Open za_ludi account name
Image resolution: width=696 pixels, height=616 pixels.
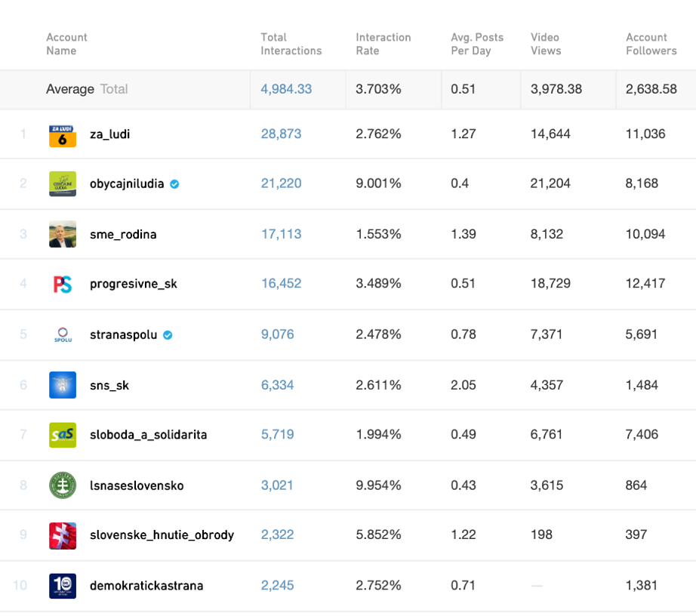click(109, 134)
